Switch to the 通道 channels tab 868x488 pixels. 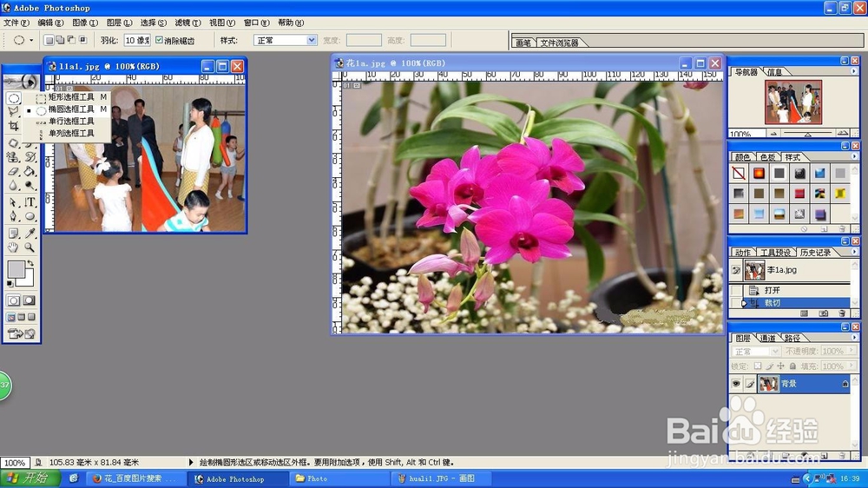coord(767,338)
